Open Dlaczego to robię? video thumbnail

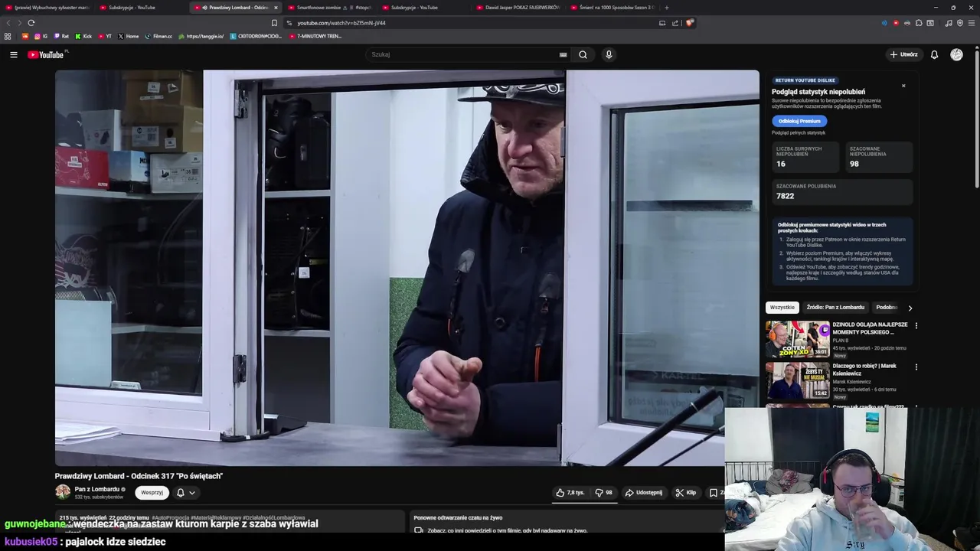(x=797, y=380)
